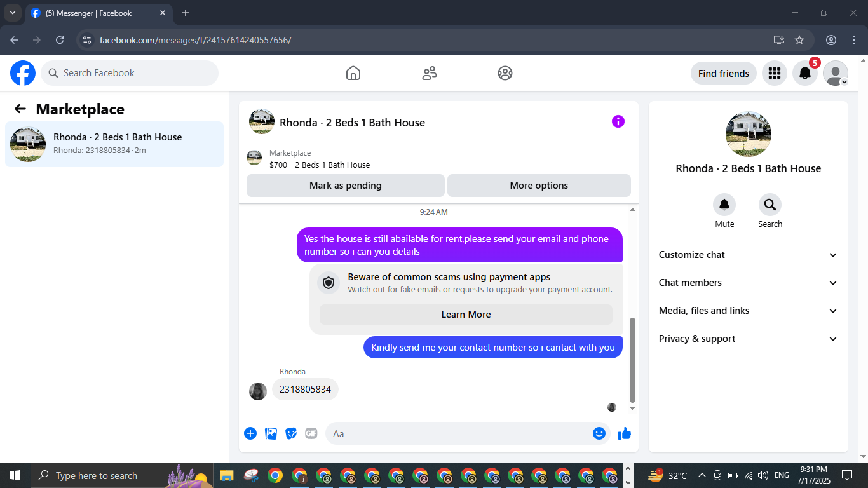The height and width of the screenshot is (488, 868).
Task: Click the chat scroll-up arrow
Action: coord(632,210)
